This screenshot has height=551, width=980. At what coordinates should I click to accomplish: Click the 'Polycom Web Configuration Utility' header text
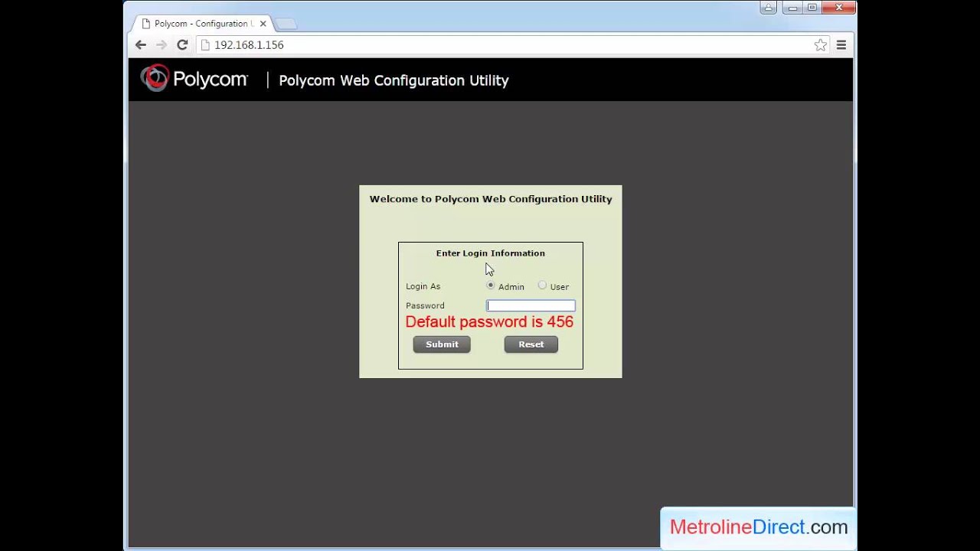pos(394,80)
